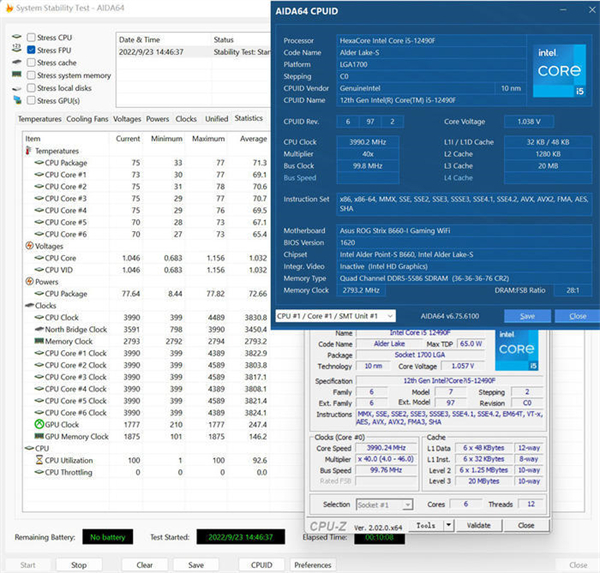Click the CPU VID row icon
Screen dimensions: 600x573
[39, 270]
